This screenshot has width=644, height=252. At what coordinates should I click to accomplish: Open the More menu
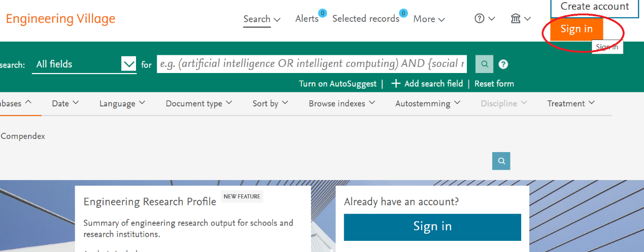(429, 19)
